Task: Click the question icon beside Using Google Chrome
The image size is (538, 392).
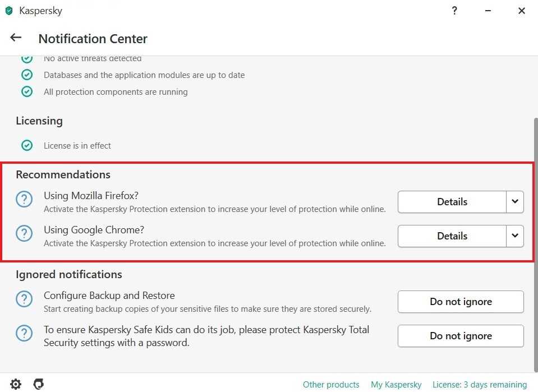Action: coord(24,234)
